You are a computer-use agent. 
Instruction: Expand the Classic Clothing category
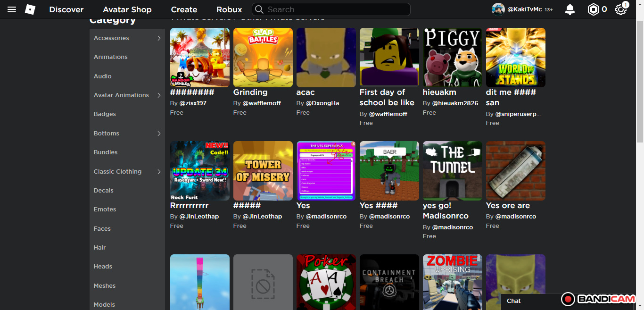(x=159, y=172)
